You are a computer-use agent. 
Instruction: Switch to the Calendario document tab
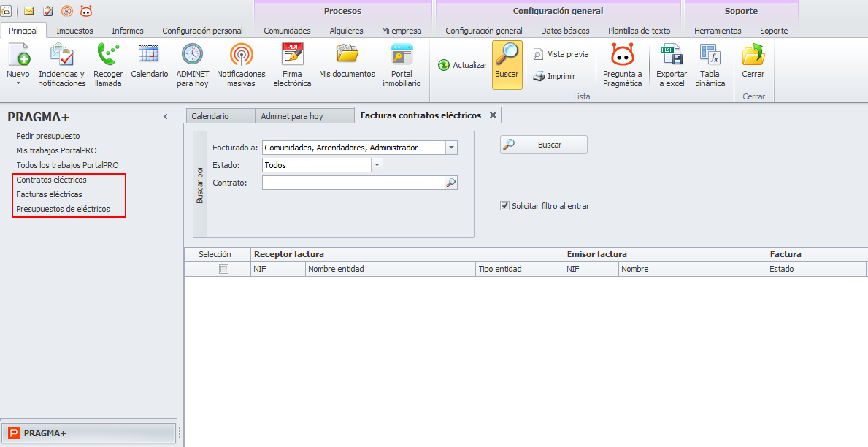point(220,116)
